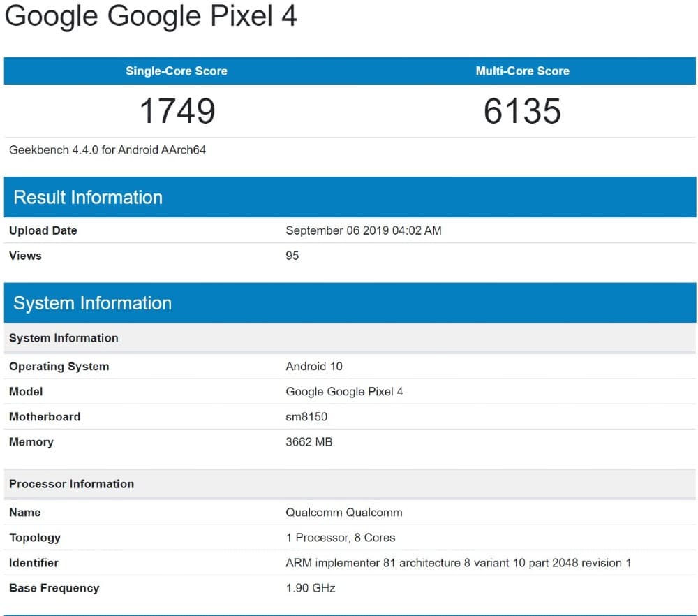Click the Model value Google Google Pixel 4
Viewport: 698px width, 616px height.
point(344,392)
